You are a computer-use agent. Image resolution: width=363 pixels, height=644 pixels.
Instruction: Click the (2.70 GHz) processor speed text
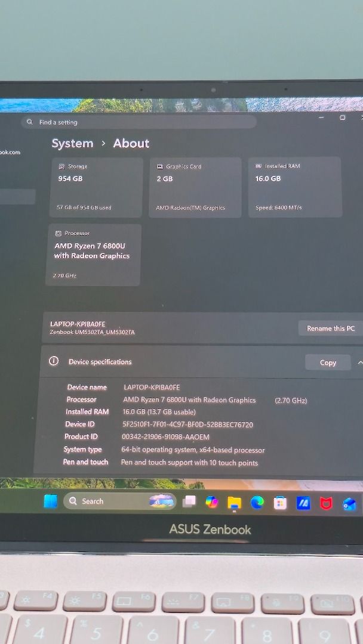coord(291,401)
